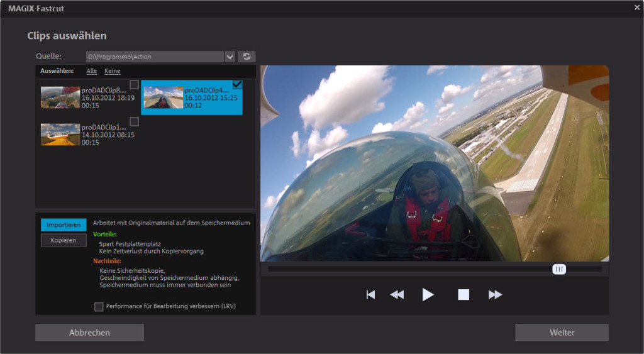
Task: Click the Vorteile: heading
Action: 105,234
